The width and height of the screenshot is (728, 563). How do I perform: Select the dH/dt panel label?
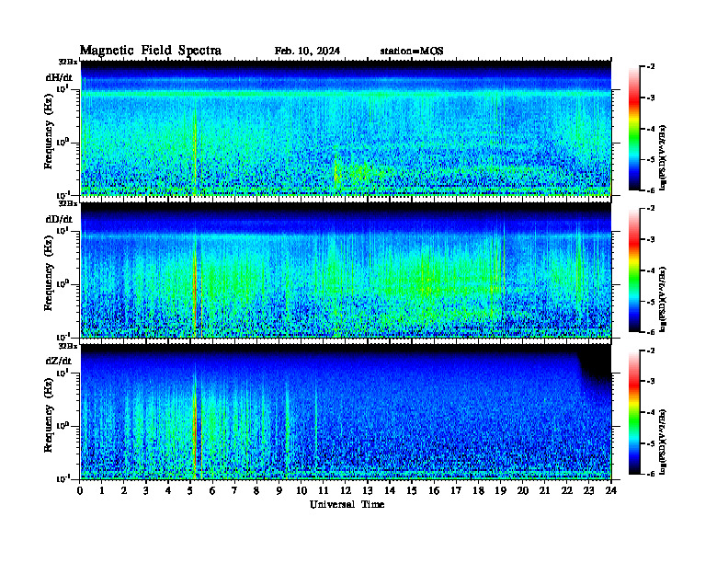click(59, 78)
